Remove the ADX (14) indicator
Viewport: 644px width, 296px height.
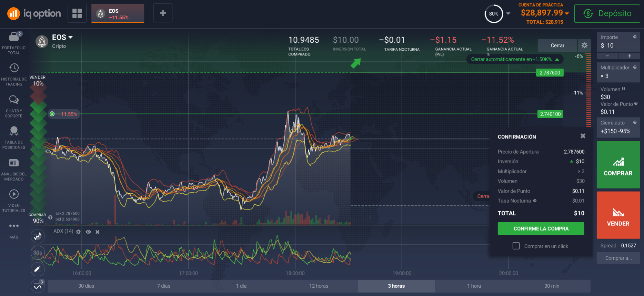tap(98, 232)
